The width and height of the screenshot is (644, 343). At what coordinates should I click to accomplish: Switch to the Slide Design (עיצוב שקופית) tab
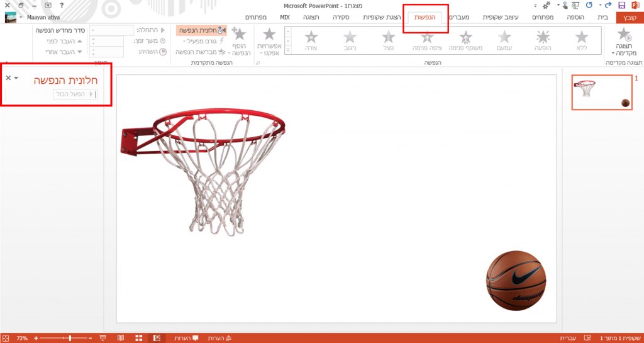pyautogui.click(x=500, y=17)
